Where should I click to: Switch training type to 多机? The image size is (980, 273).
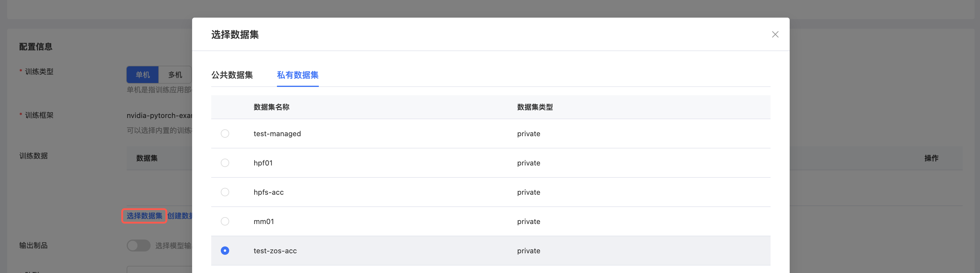pos(175,75)
